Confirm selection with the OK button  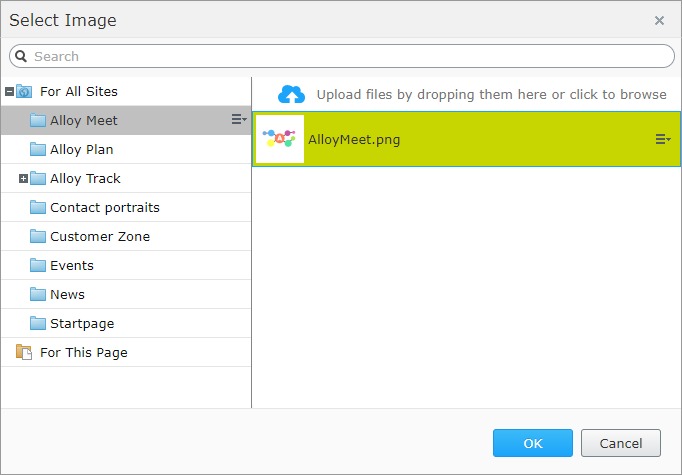pos(532,443)
